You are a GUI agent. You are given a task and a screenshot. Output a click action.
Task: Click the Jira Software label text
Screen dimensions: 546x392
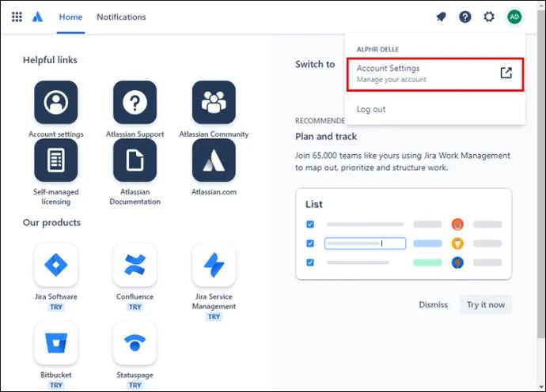click(56, 296)
